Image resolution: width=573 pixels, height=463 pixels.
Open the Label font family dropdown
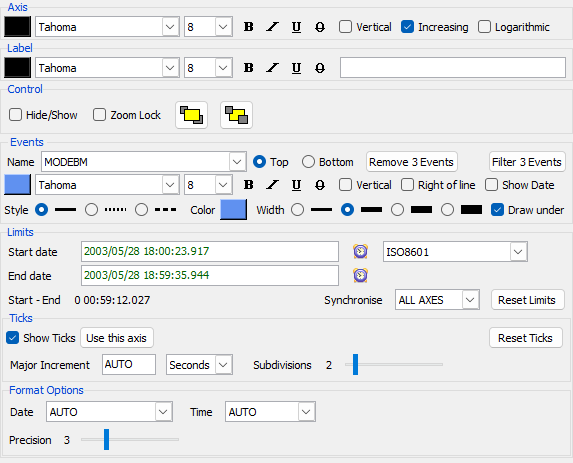170,68
